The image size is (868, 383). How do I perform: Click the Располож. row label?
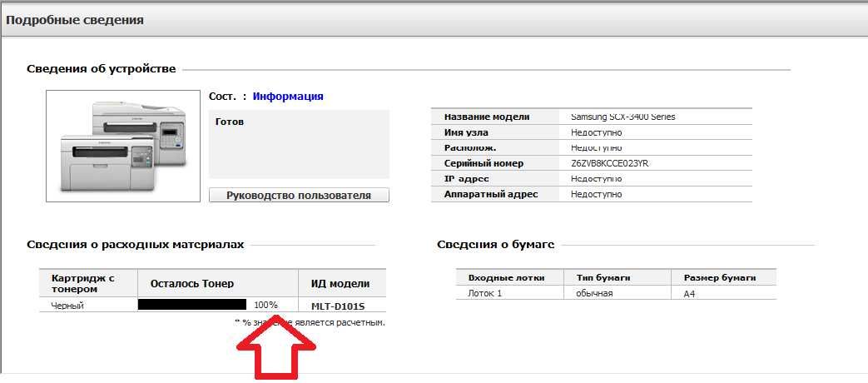click(470, 147)
